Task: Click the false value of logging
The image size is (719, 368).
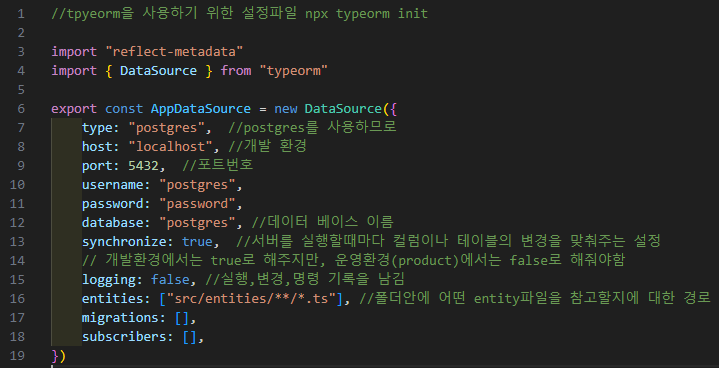Action: coord(170,280)
